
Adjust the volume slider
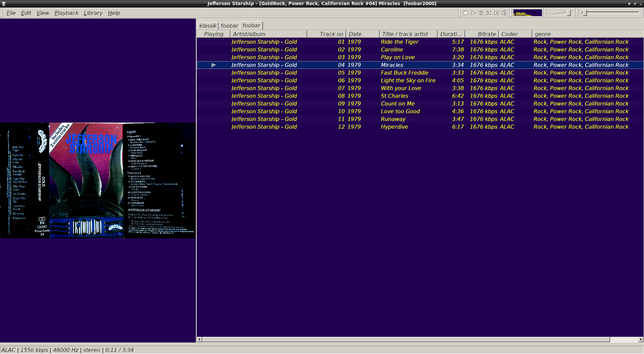[561, 13]
